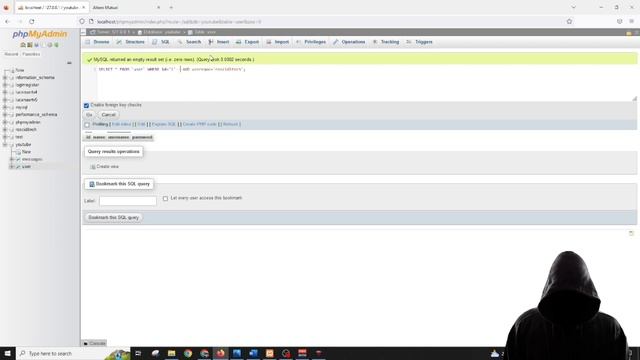
Task: Open the browser application menu
Action: click(631, 21)
